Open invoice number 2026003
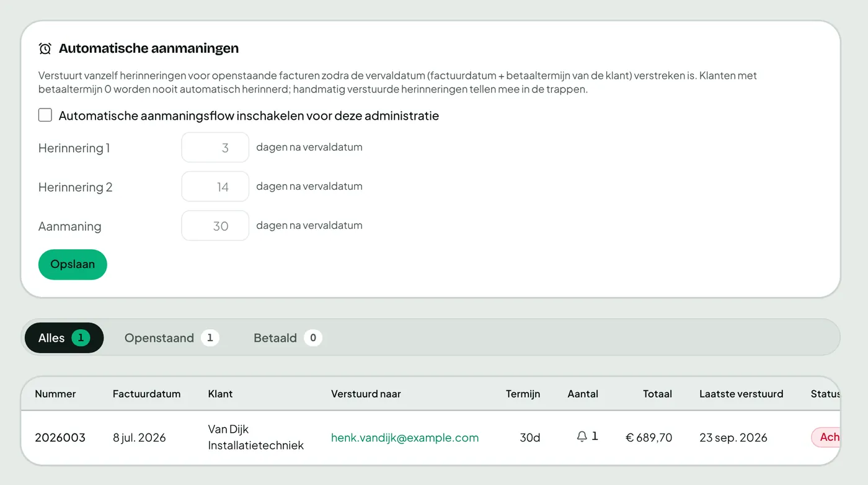Screen dimensions: 868x485 coord(60,438)
